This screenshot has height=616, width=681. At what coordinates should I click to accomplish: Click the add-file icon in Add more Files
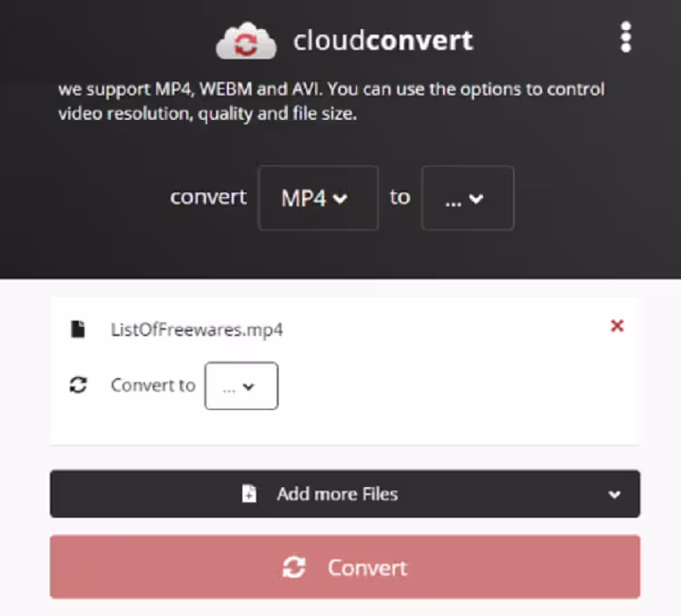(249, 493)
